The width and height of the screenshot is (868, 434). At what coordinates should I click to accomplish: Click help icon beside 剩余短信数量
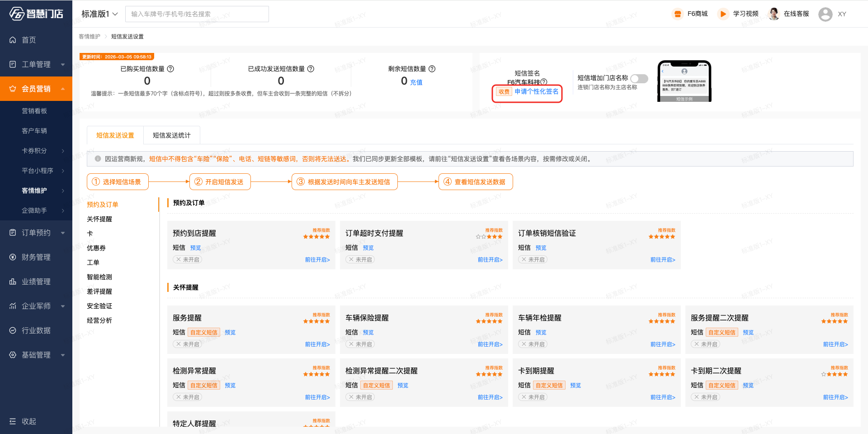[432, 69]
